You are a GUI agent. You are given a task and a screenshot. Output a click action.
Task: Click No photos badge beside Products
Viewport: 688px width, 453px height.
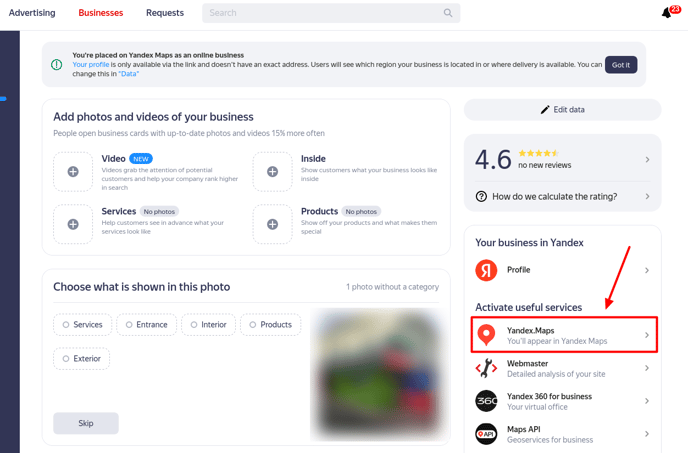[x=361, y=211]
